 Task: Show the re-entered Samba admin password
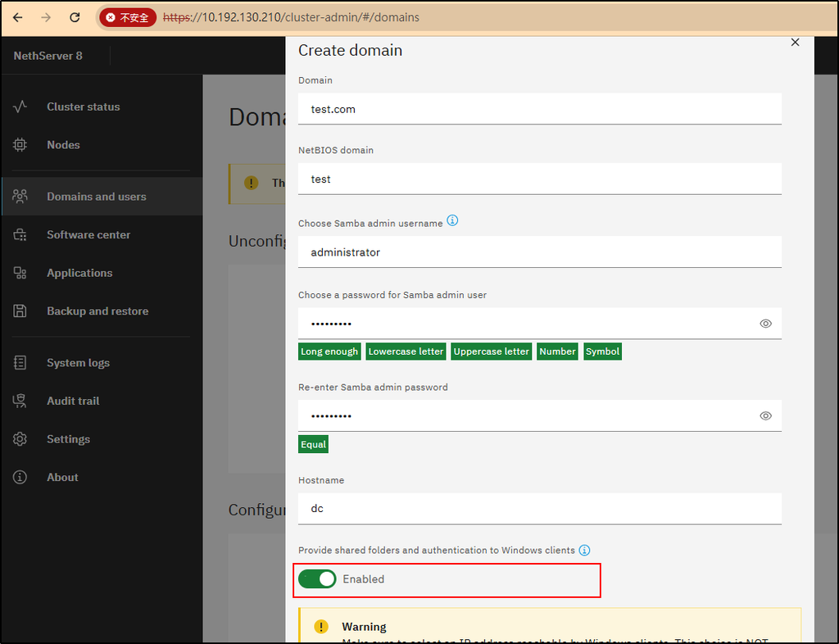pos(766,415)
